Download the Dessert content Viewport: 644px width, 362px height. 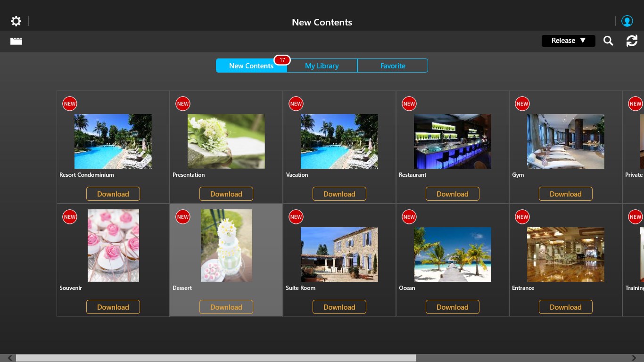(x=226, y=307)
